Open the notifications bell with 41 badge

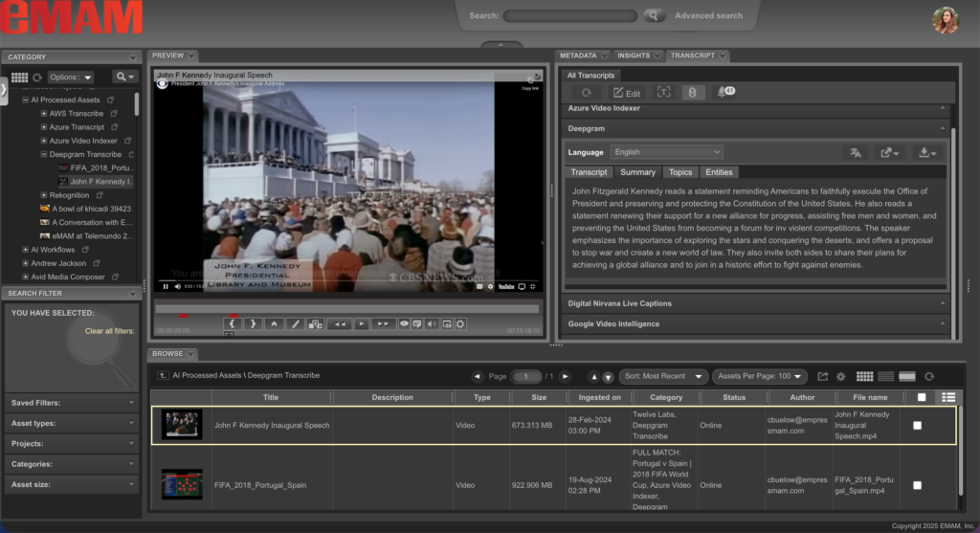(x=725, y=92)
